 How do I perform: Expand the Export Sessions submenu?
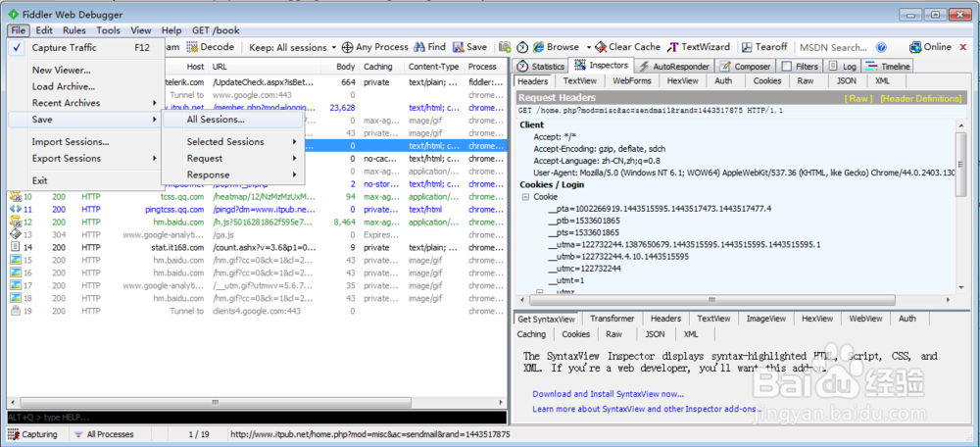coord(86,158)
